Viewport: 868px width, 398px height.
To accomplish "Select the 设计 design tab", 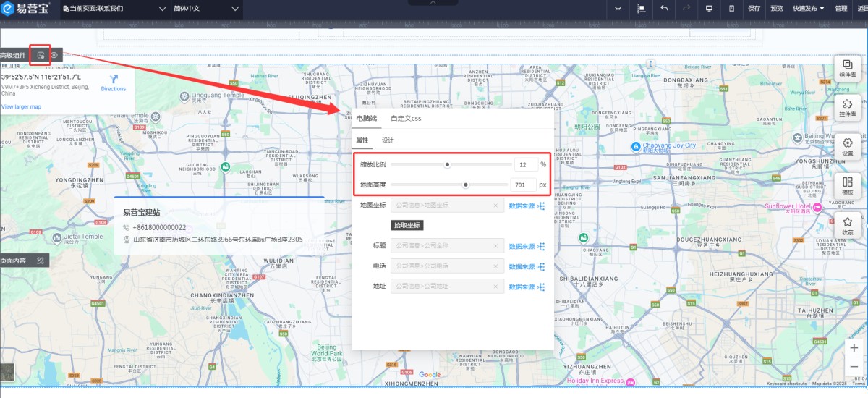I will point(388,140).
